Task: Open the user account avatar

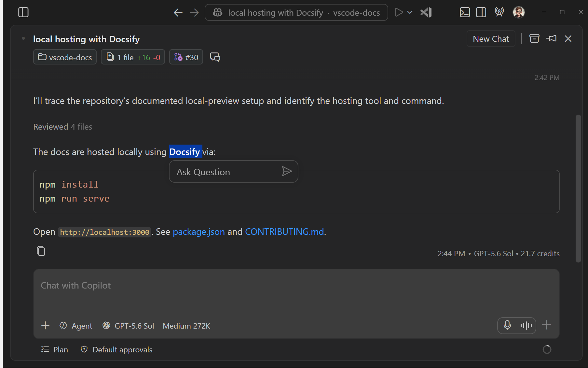Action: (519, 12)
